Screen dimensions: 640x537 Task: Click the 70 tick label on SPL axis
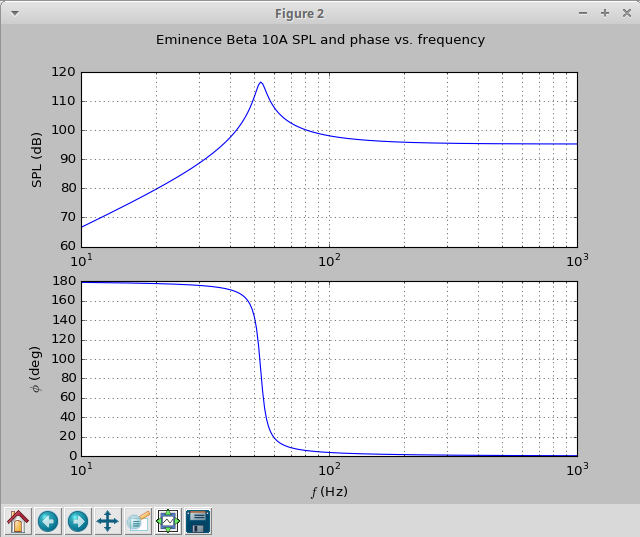click(68, 217)
